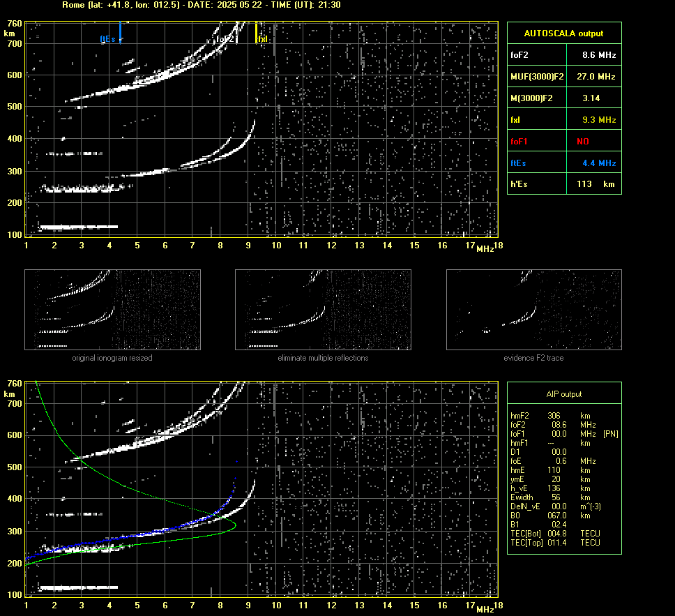
Task: Click the 'evidence F2 trace' thumbnail
Action: (534, 310)
